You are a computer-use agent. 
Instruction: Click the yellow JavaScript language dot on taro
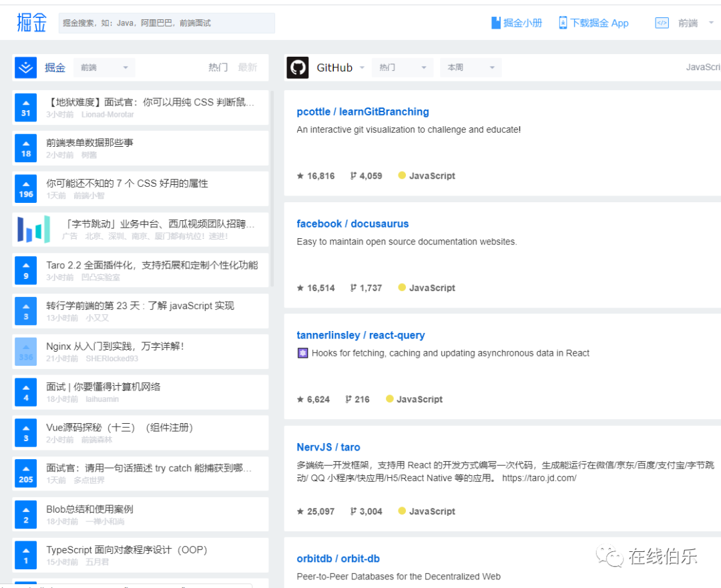pyautogui.click(x=402, y=511)
